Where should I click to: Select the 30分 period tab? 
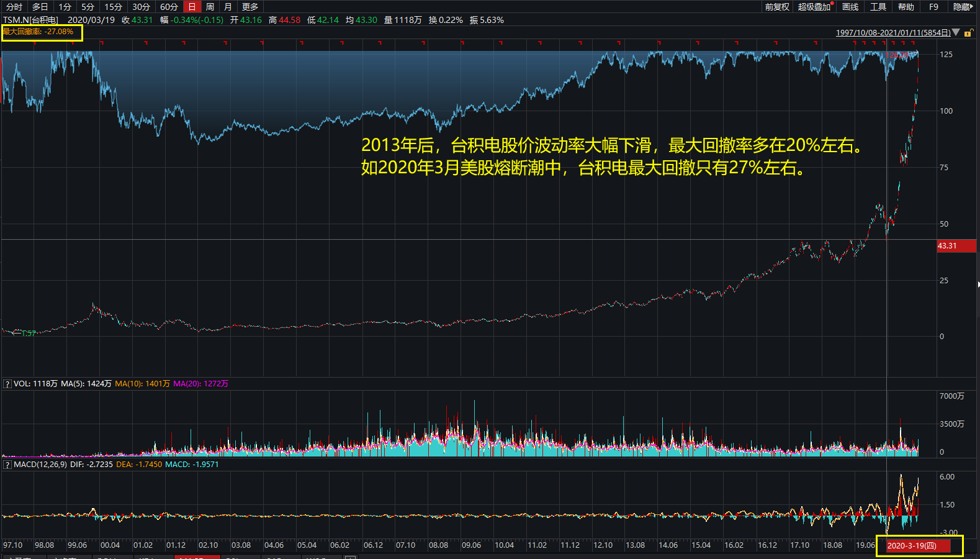coord(141,7)
